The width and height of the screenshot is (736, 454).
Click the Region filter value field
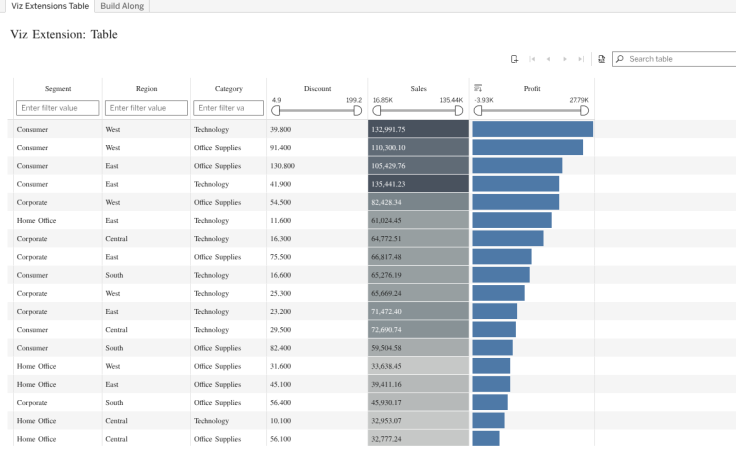click(146, 108)
